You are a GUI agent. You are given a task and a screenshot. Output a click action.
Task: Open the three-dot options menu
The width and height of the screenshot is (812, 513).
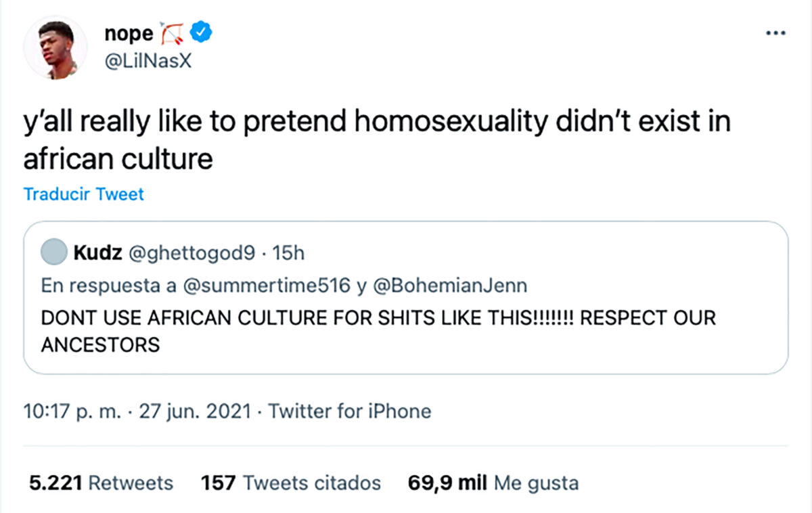tap(777, 32)
